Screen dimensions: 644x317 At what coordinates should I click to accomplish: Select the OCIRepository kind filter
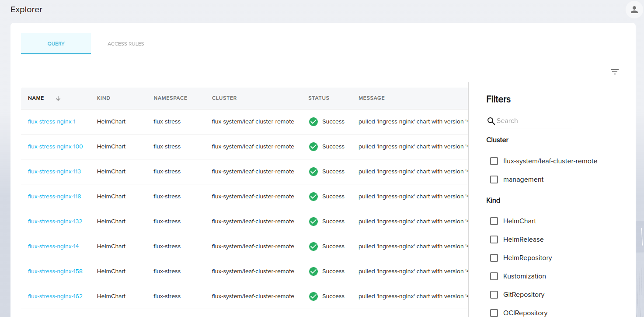tap(494, 313)
